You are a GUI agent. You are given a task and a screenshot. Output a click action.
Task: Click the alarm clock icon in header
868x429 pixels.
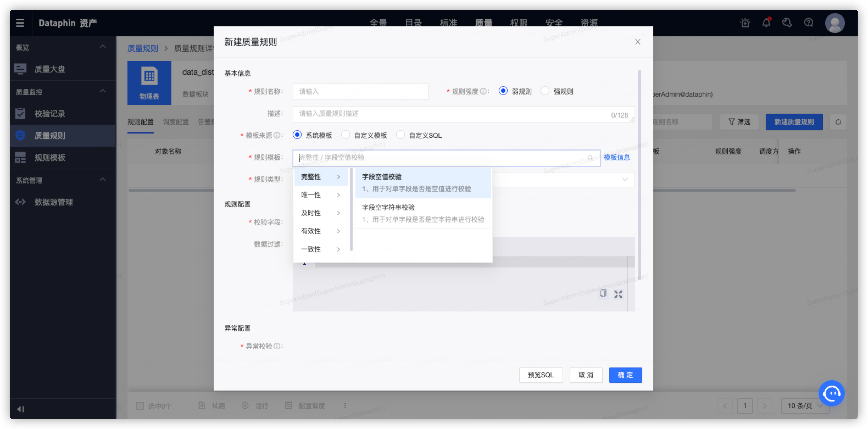coord(745,23)
